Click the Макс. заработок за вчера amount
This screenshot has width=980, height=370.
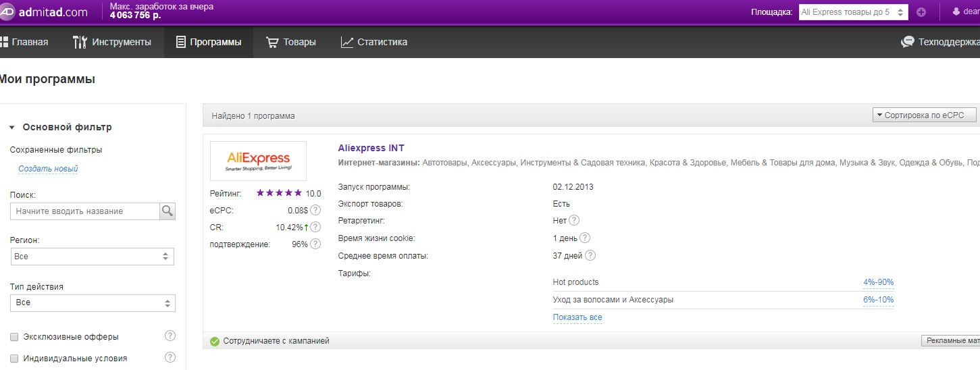coord(135,15)
